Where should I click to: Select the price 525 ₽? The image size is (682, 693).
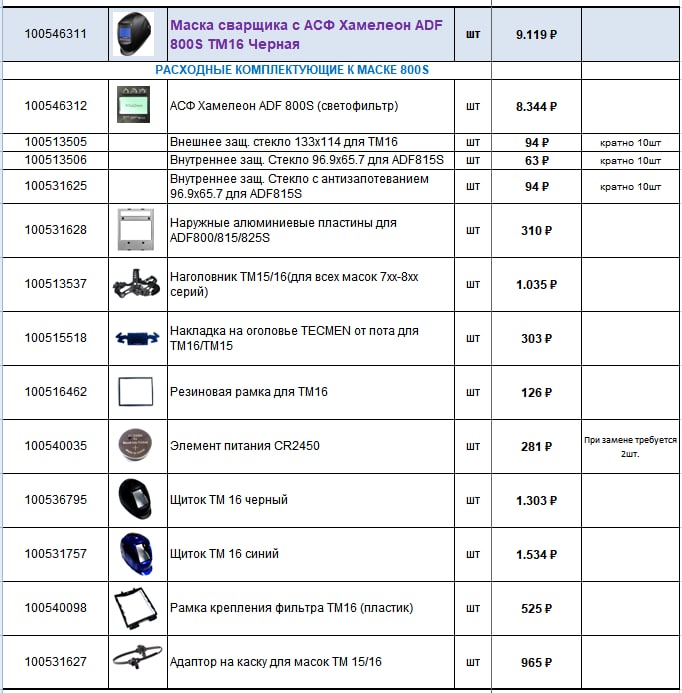pos(536,609)
